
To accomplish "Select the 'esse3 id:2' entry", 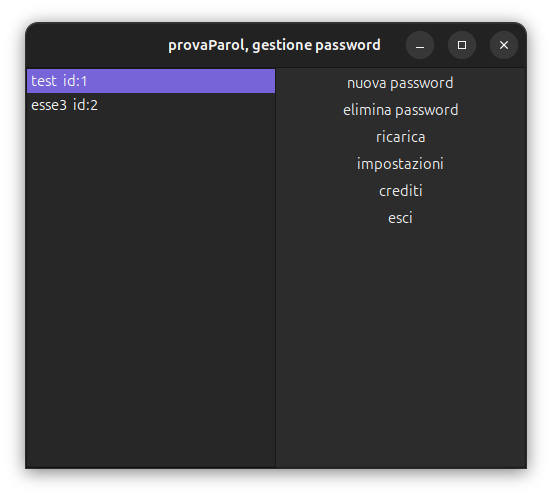I will tap(151, 105).
